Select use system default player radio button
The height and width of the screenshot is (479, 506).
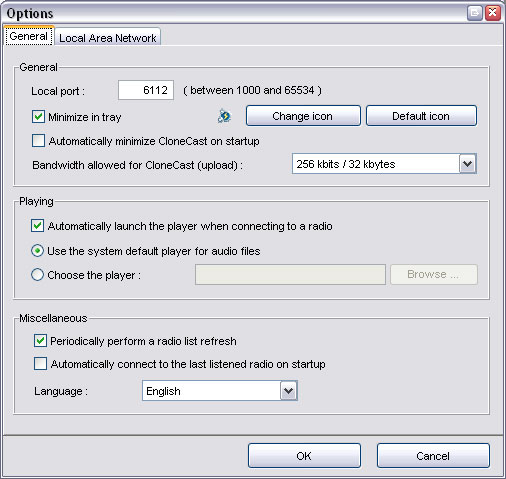pyautogui.click(x=37, y=251)
